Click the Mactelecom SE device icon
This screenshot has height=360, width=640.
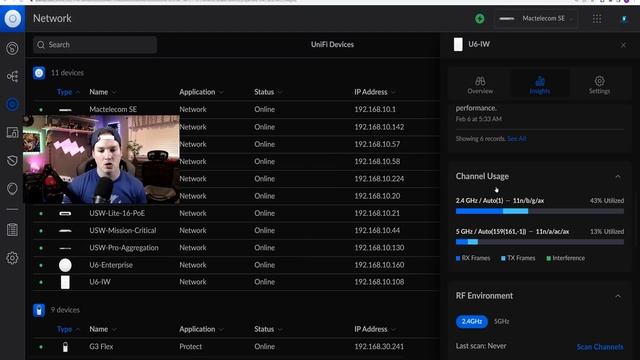click(x=65, y=109)
